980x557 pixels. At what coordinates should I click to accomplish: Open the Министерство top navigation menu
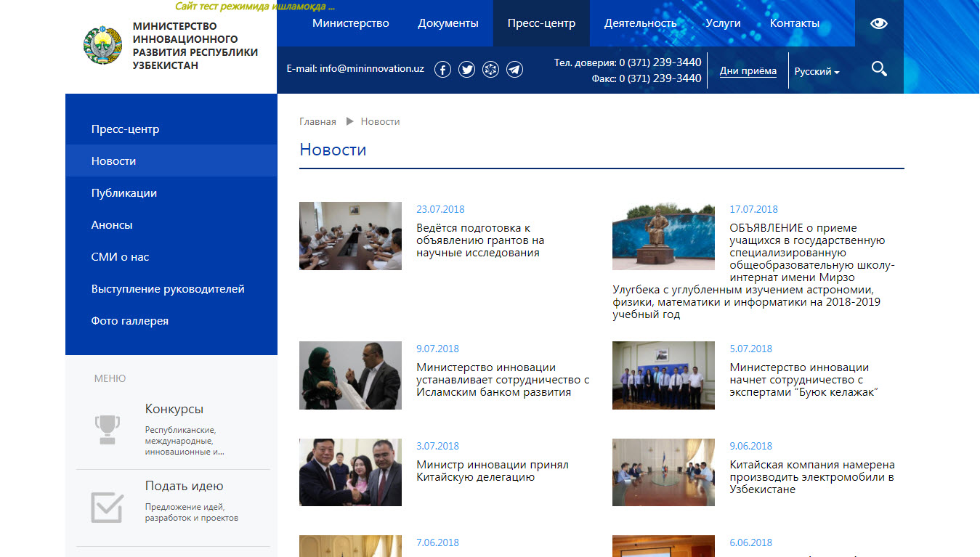[x=351, y=23]
